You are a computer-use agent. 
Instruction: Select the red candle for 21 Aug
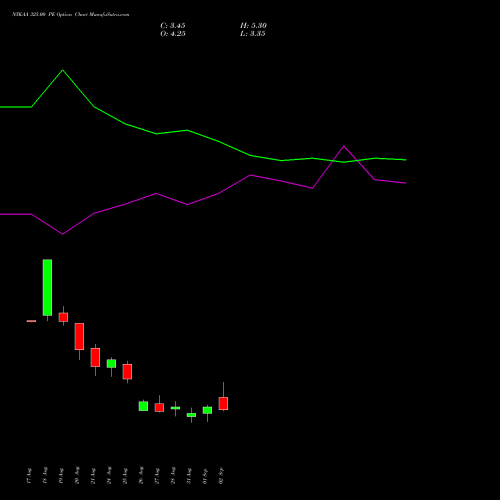[x=95, y=357]
